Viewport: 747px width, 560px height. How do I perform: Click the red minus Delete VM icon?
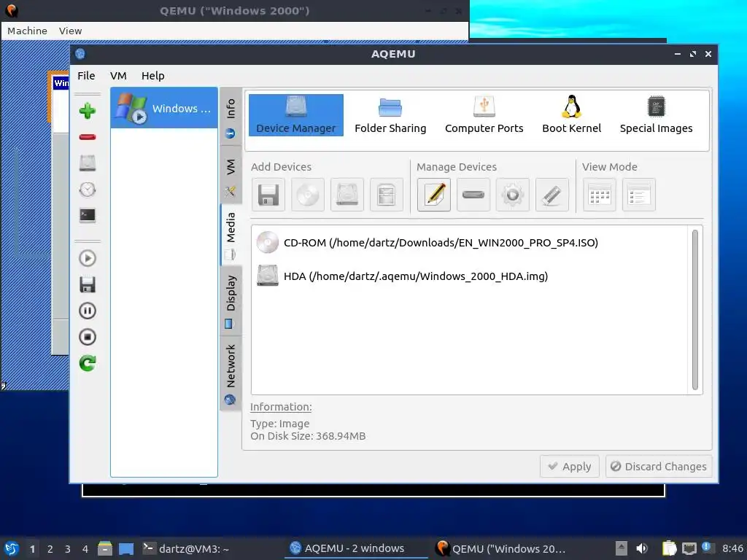pyautogui.click(x=88, y=137)
